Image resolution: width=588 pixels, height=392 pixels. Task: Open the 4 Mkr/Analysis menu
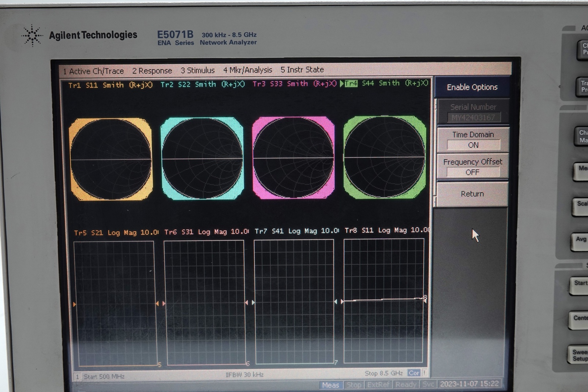pyautogui.click(x=248, y=70)
